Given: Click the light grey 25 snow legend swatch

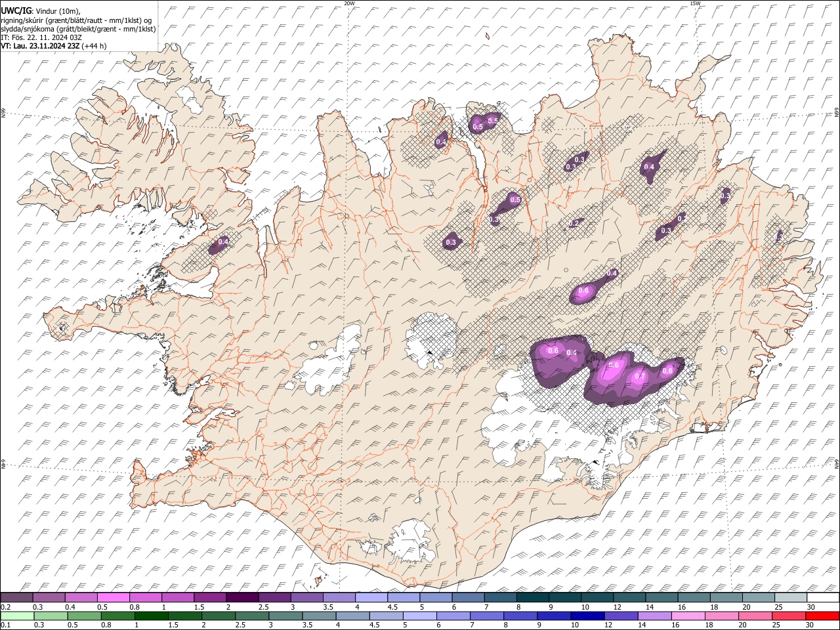Looking at the screenshot, I should coord(790,598).
